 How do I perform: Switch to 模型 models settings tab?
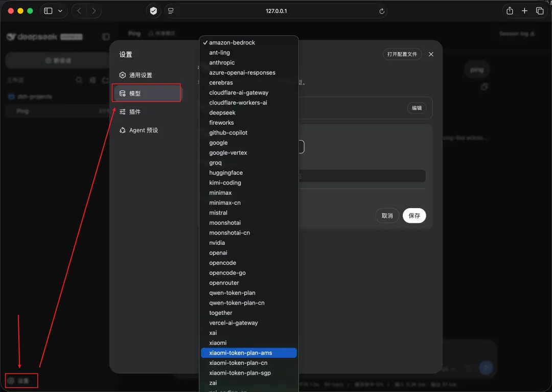(x=147, y=94)
